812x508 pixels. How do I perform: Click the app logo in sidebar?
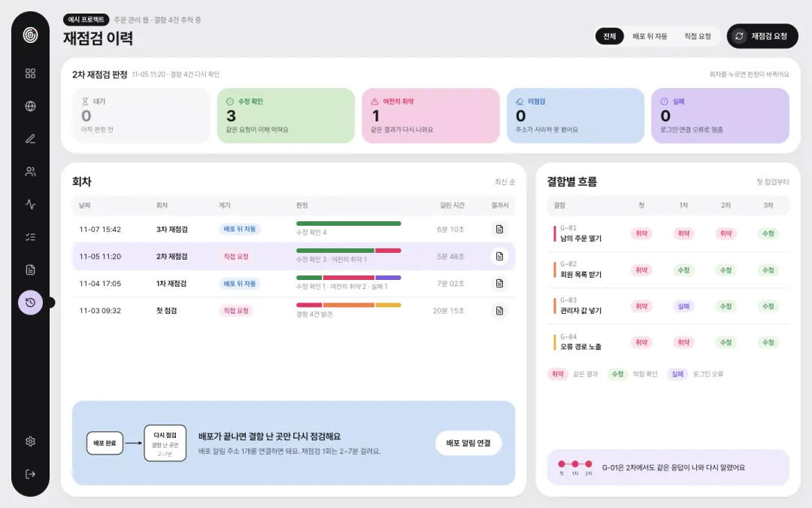click(31, 35)
